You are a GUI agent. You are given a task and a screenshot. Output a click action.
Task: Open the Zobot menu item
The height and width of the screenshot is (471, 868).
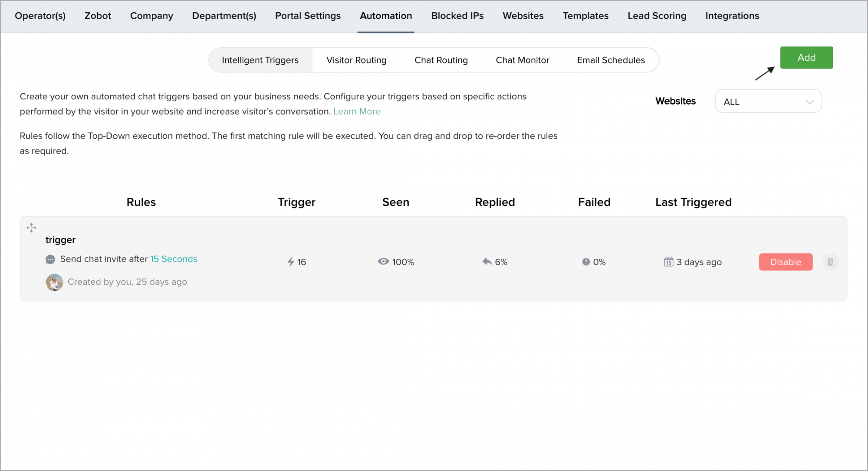tap(98, 16)
